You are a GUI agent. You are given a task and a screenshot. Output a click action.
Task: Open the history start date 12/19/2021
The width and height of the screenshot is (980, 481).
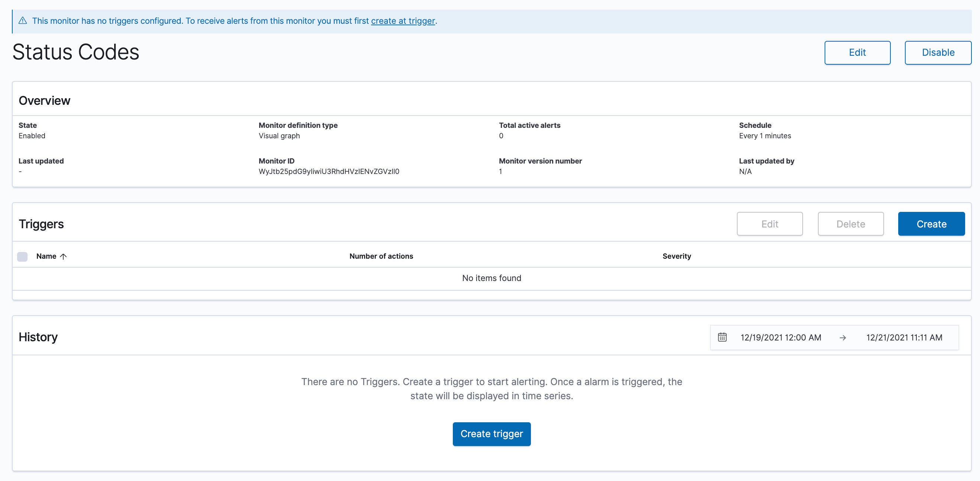[x=781, y=337]
